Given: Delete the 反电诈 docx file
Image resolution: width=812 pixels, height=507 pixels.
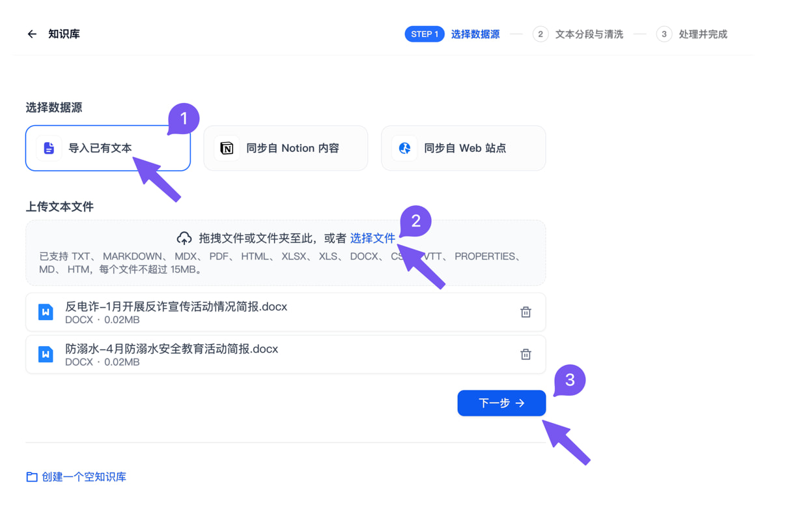Looking at the screenshot, I should [x=525, y=312].
